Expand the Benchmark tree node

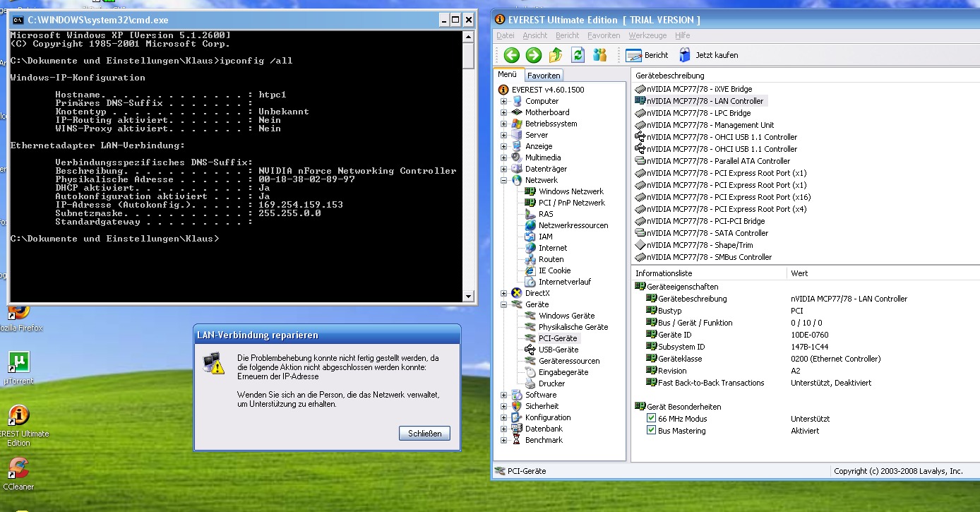coord(503,440)
